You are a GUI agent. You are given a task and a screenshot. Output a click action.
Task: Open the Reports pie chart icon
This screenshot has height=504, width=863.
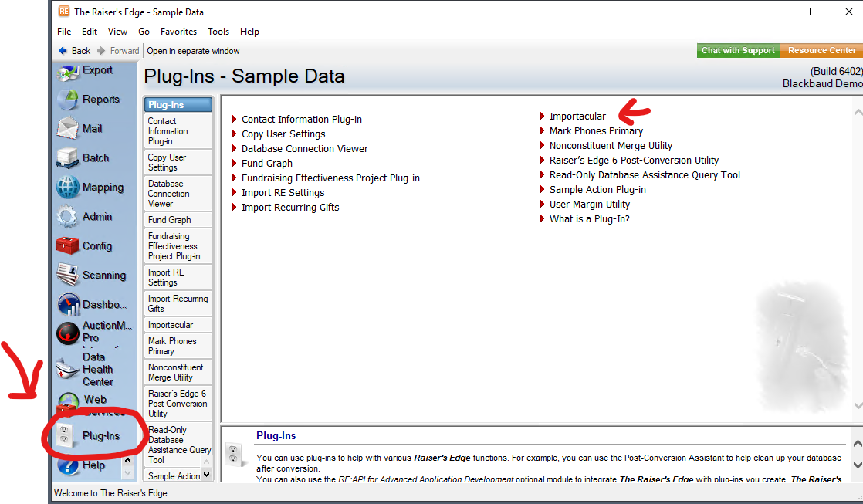[68, 100]
